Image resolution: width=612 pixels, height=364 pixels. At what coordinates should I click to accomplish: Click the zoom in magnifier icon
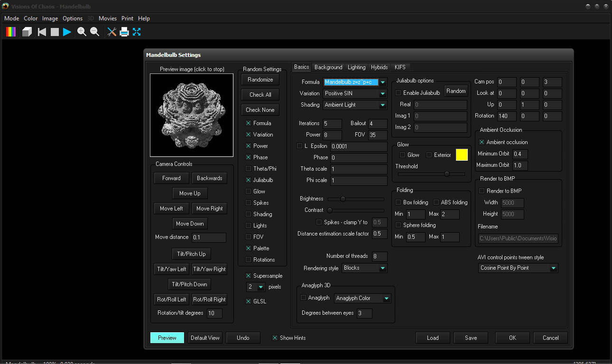pyautogui.click(x=82, y=32)
